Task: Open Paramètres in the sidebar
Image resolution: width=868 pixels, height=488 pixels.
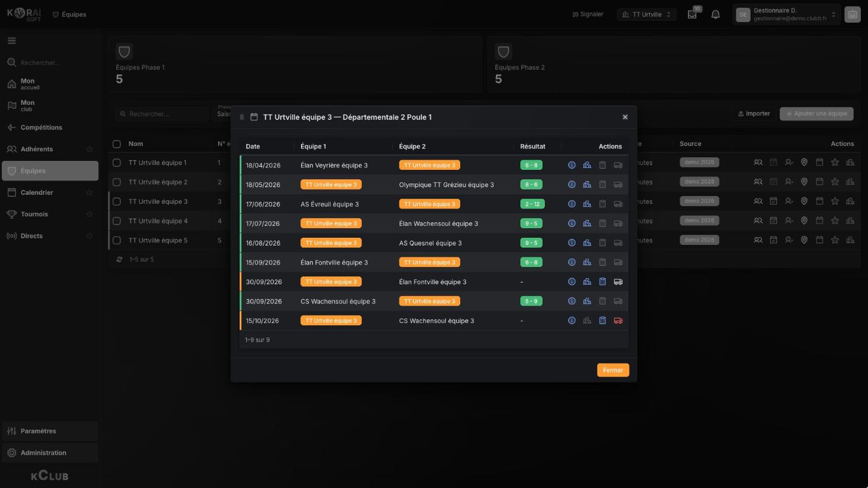Action: tap(50, 431)
